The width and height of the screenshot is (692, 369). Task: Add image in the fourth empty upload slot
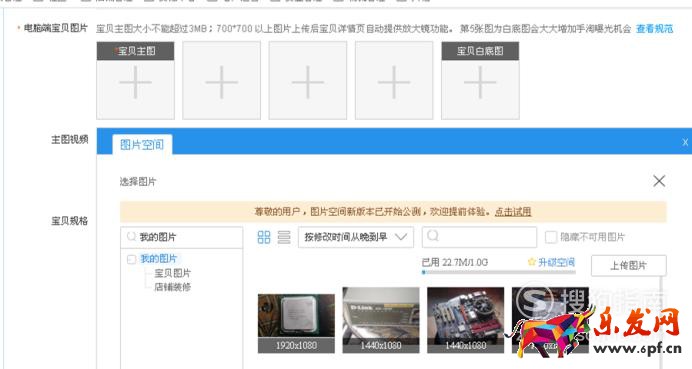tap(394, 80)
